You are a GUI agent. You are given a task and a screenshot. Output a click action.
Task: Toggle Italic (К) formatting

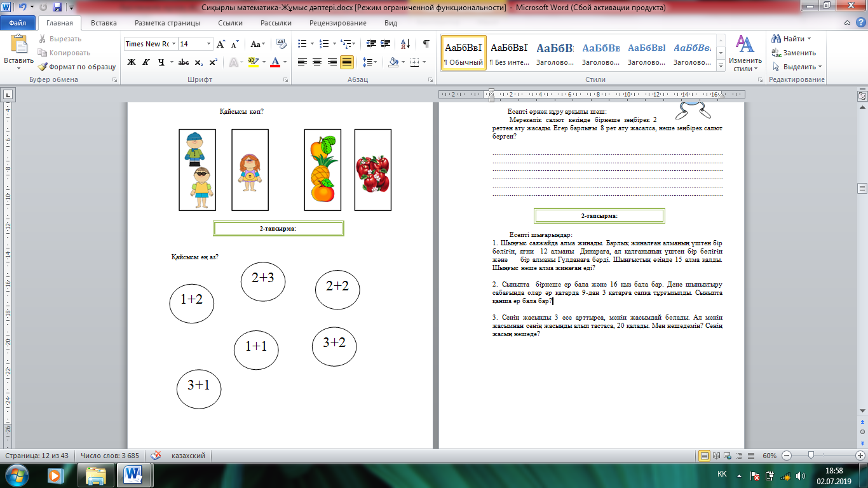[x=146, y=62]
